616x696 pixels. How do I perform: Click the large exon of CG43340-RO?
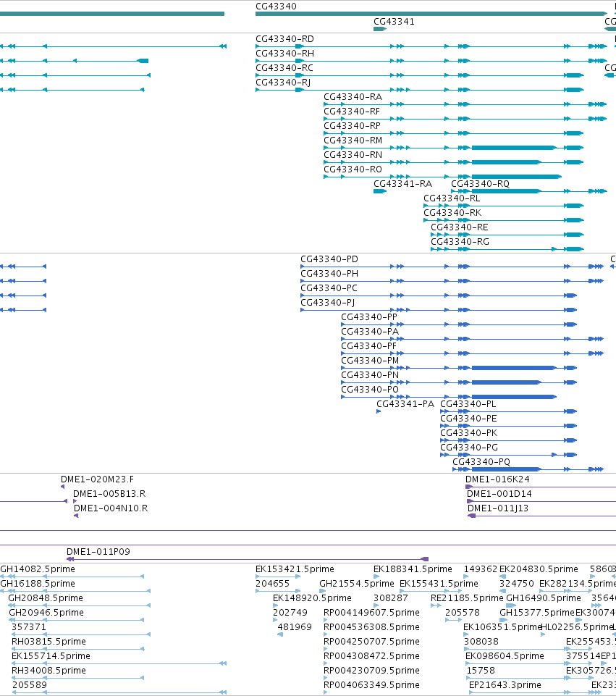(517, 177)
